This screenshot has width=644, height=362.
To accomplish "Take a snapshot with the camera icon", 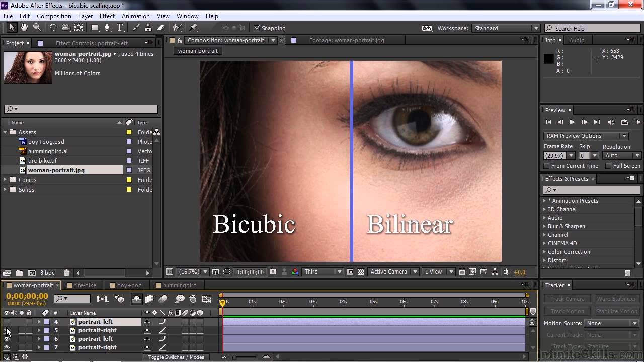I will [273, 271].
